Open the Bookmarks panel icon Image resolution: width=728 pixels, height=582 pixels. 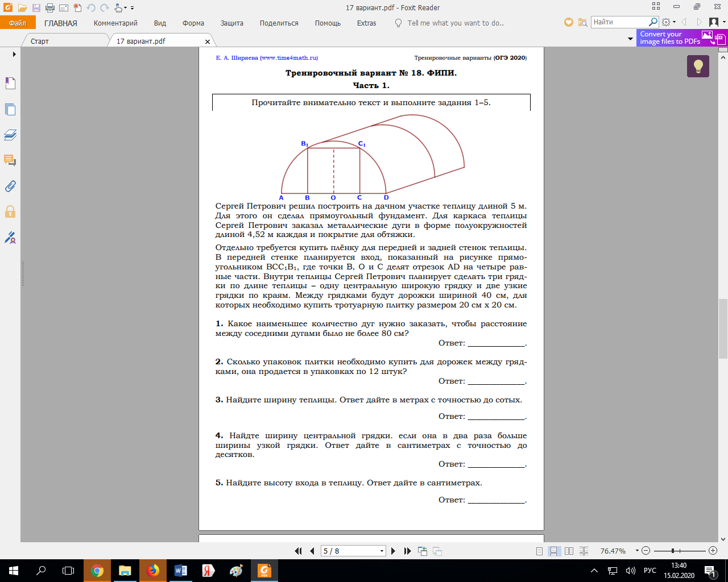click(10, 84)
